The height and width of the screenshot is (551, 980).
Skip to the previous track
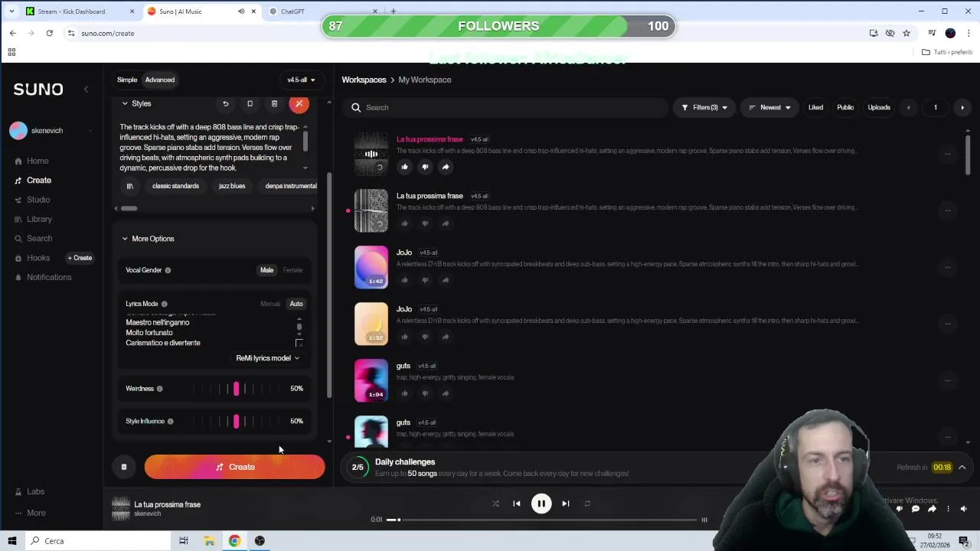(517, 504)
